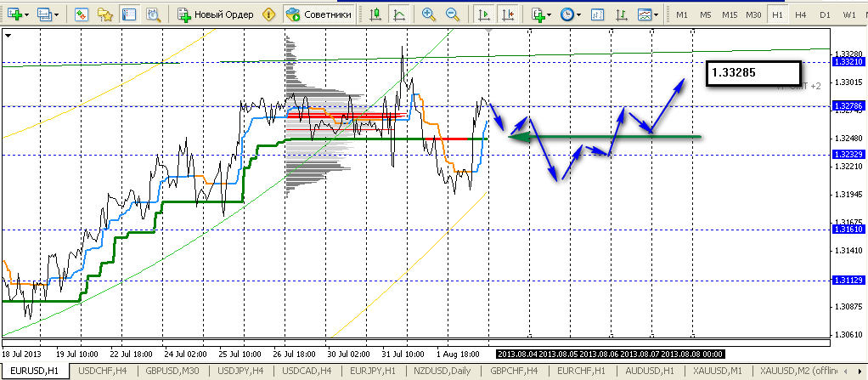The image size is (868, 380).
Task: Switch to EURCHF,H1 chart tab
Action: click(582, 370)
